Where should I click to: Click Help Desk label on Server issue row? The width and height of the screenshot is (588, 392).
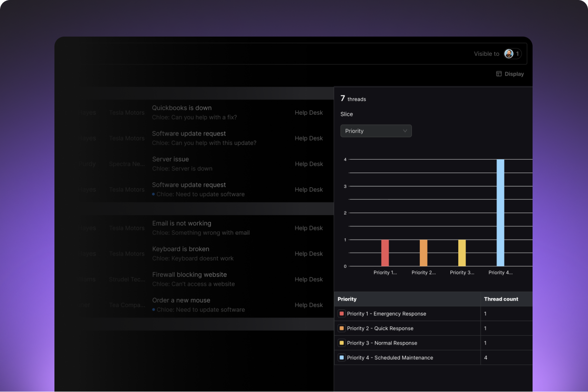point(309,164)
